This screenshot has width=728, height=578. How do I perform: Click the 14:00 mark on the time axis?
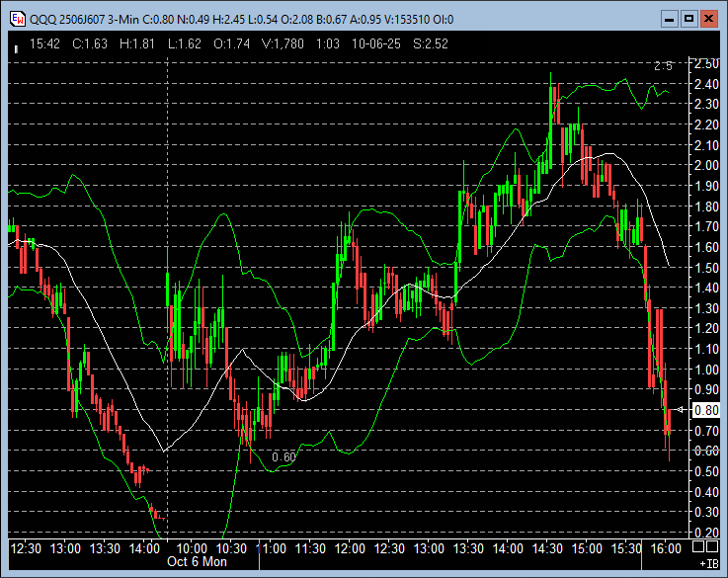[x=144, y=547]
